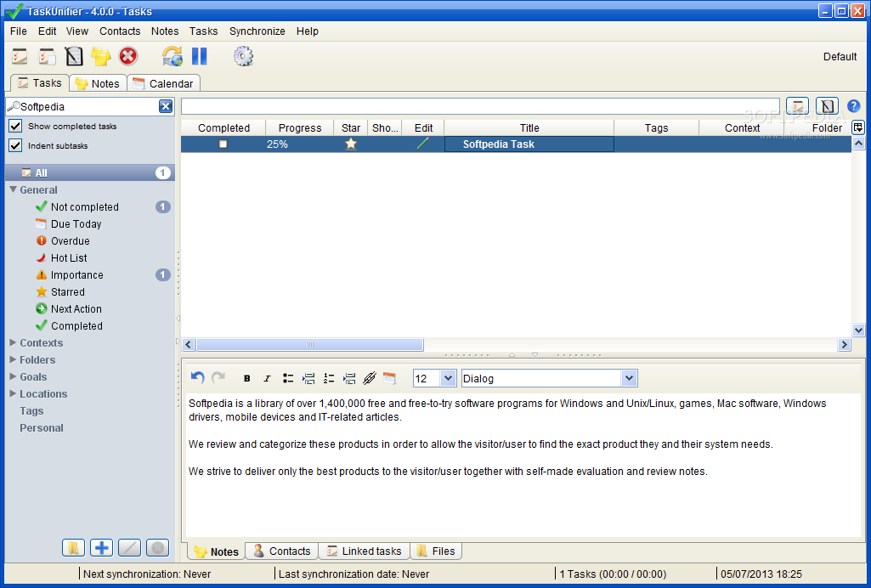Click the edit pencil in Softpedia Task row
This screenshot has height=588, width=871.
(x=422, y=144)
